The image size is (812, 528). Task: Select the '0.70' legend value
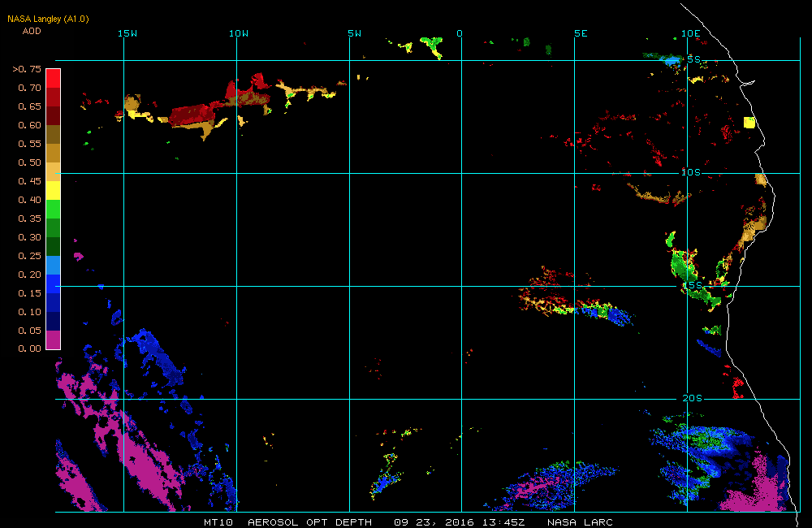coord(29,88)
